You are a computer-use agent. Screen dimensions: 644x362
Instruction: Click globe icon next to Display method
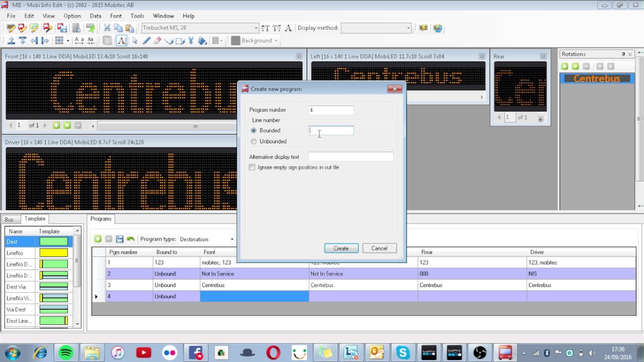click(x=438, y=28)
